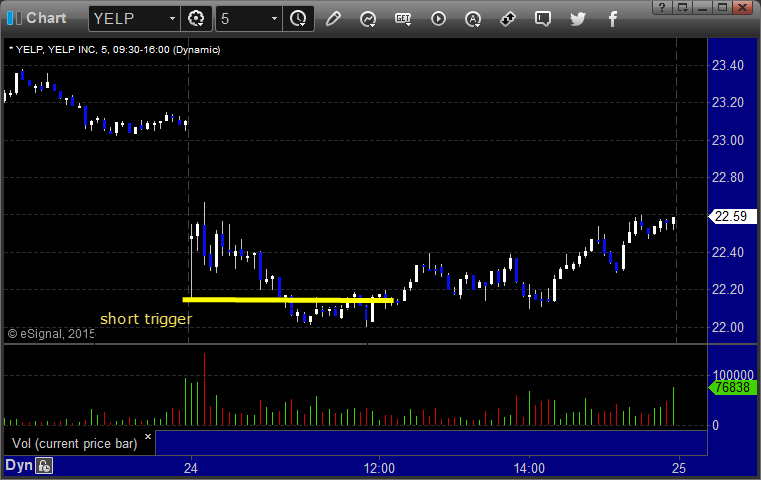Open the chart settings gear menu
This screenshot has width=761, height=480.
click(x=196, y=19)
